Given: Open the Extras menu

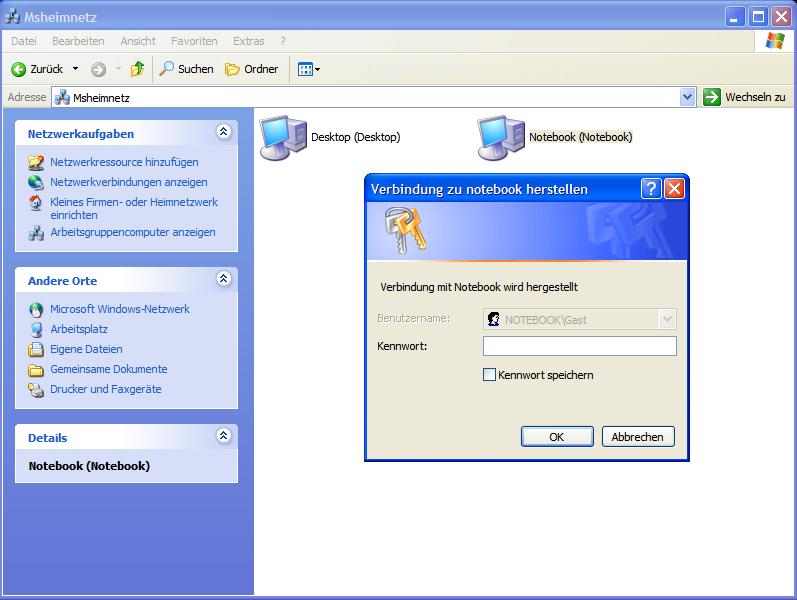Looking at the screenshot, I should (x=249, y=41).
